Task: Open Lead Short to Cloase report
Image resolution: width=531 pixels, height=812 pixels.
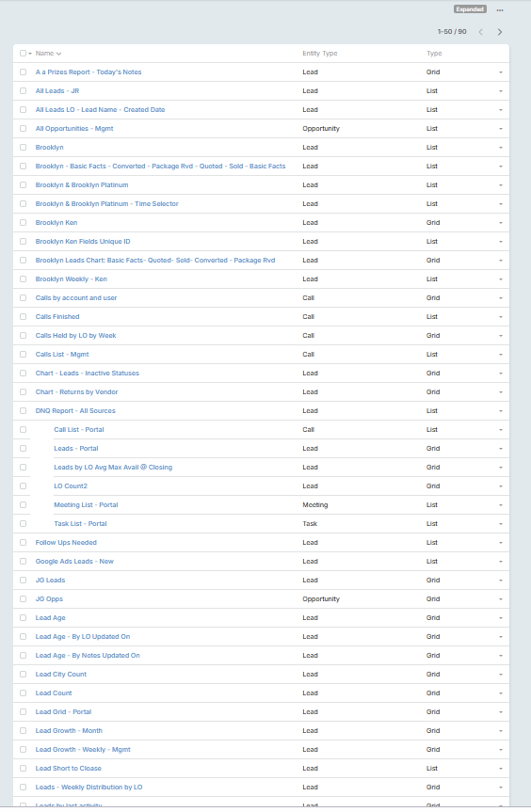Action: click(x=69, y=768)
